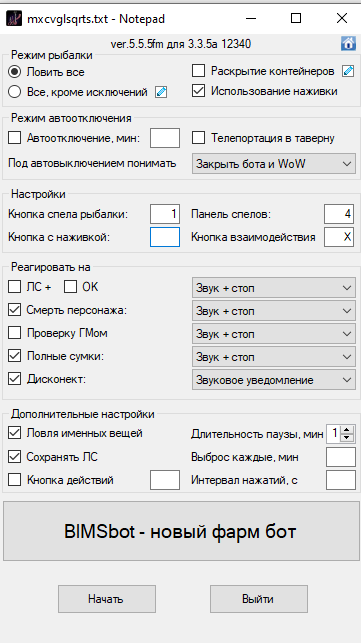This screenshot has height=643, width=361.
Task: Expand Дисконект Звуковое уведомление dropdown
Action: click(x=274, y=380)
